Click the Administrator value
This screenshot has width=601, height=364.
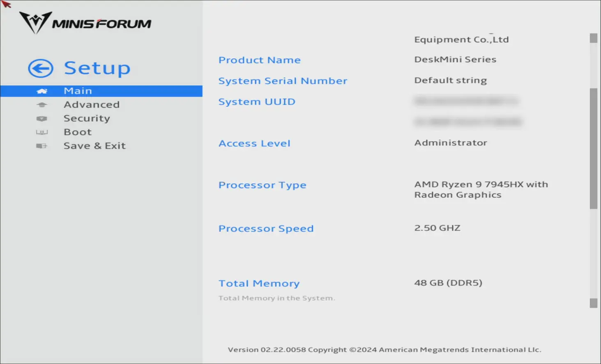coord(451,143)
